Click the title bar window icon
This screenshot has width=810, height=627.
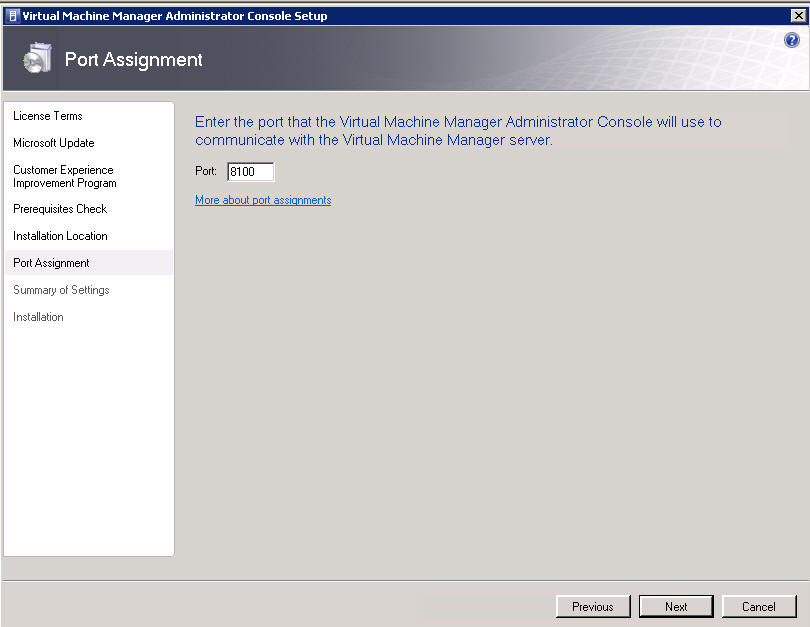(13, 16)
